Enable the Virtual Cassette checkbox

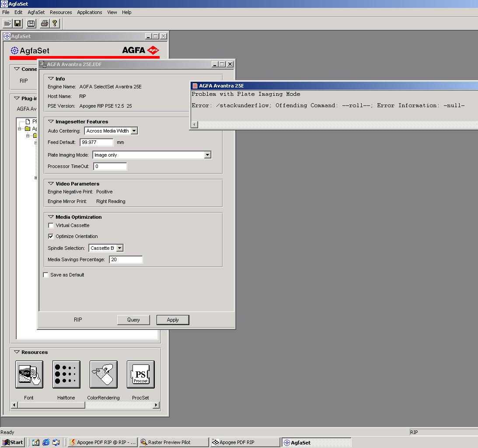[x=51, y=225]
